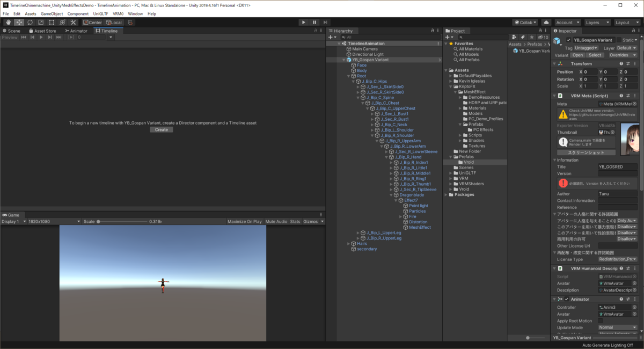Open the Layers dropdown
This screenshot has height=349, width=644.
click(x=597, y=23)
